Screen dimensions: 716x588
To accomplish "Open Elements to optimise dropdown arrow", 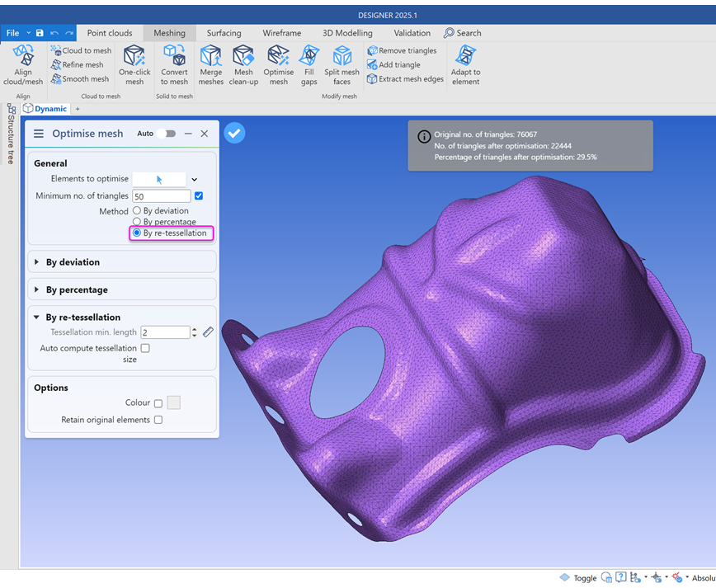I will 194,180.
